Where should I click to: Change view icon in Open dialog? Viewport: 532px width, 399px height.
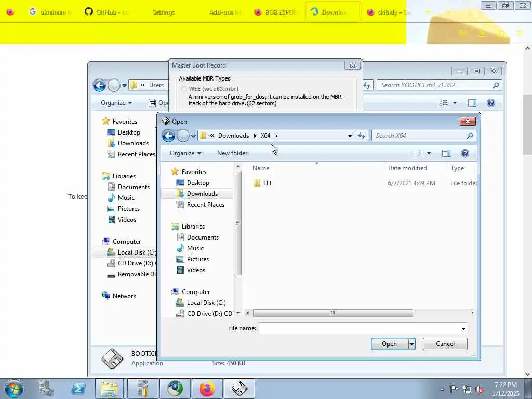click(x=418, y=153)
